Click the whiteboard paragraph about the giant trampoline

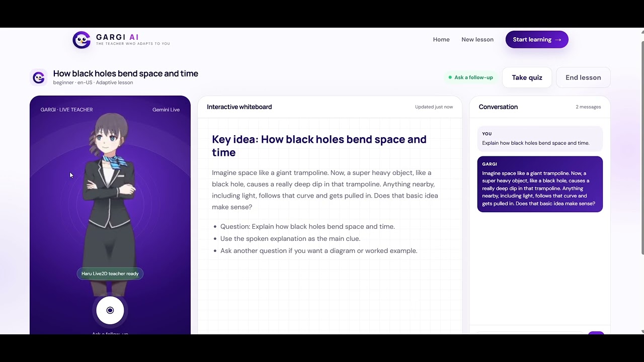click(325, 190)
